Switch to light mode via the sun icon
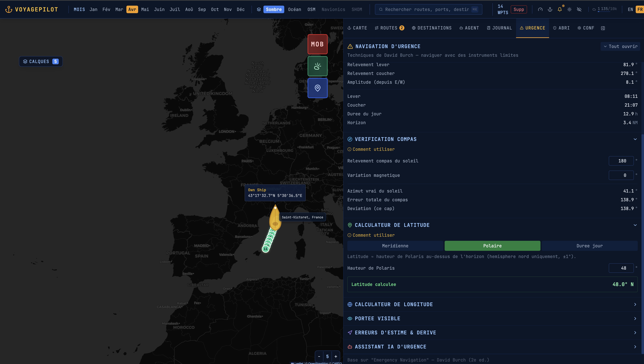 (569, 9)
